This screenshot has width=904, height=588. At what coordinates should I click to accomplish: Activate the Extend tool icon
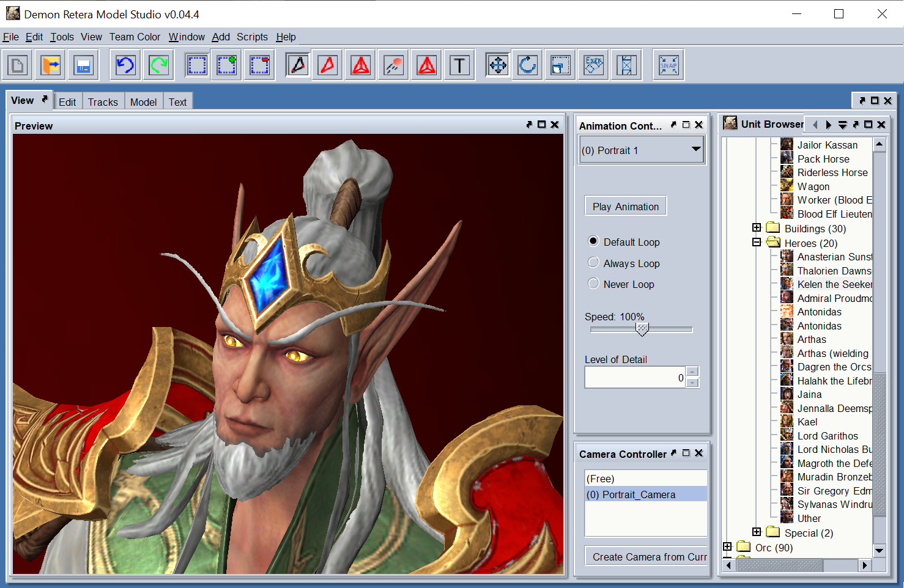pos(626,65)
